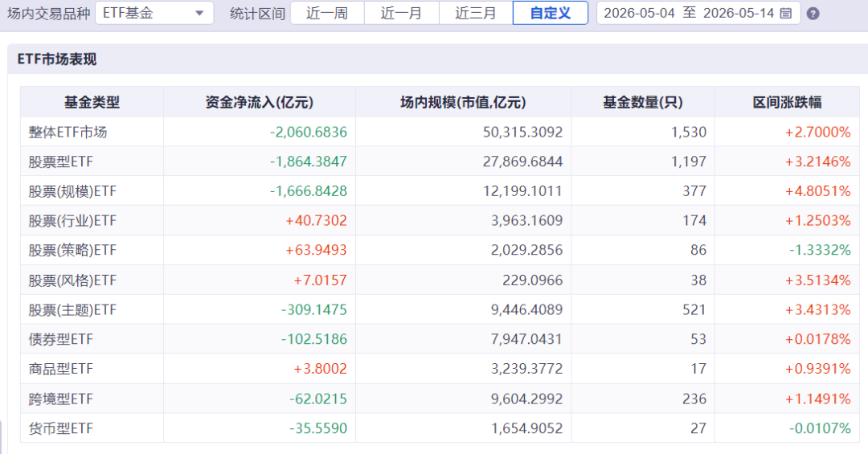Viewport: 868px width, 454px height.
Task: Click market size value 7,947.0431
Action: (x=527, y=339)
